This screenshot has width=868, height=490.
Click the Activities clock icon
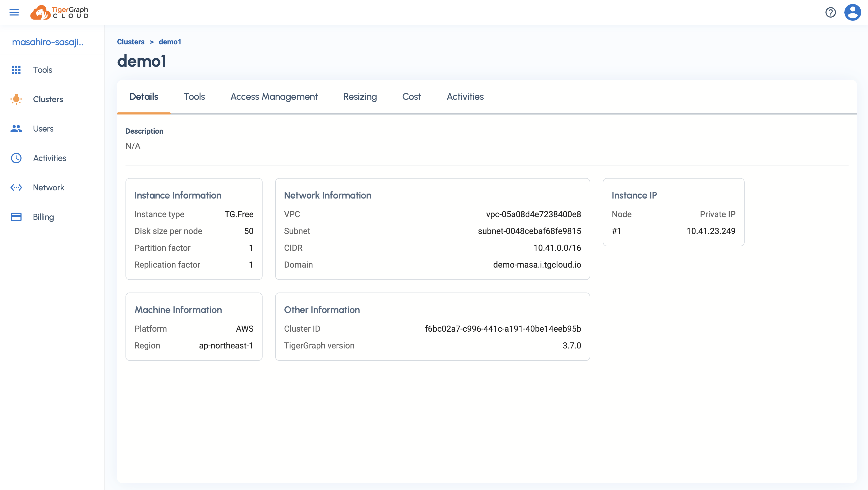pos(16,158)
